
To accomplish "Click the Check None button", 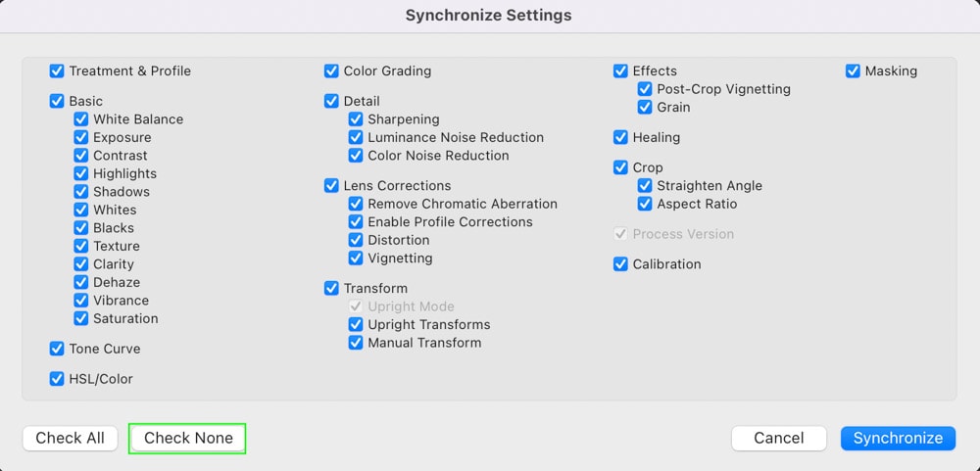I will (x=187, y=438).
